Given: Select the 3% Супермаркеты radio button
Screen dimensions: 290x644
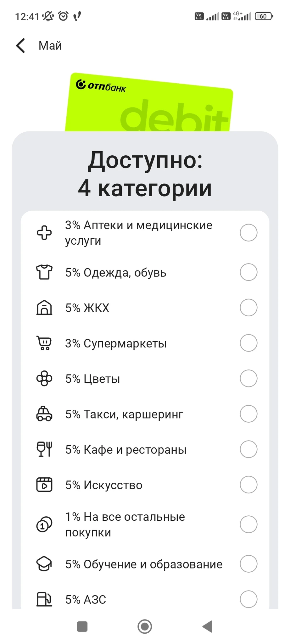Looking at the screenshot, I should 248,343.
